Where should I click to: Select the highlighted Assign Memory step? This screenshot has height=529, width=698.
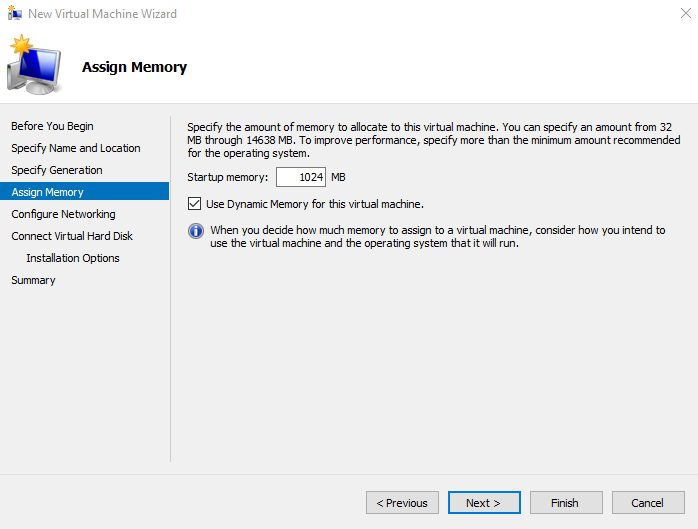click(x=47, y=192)
